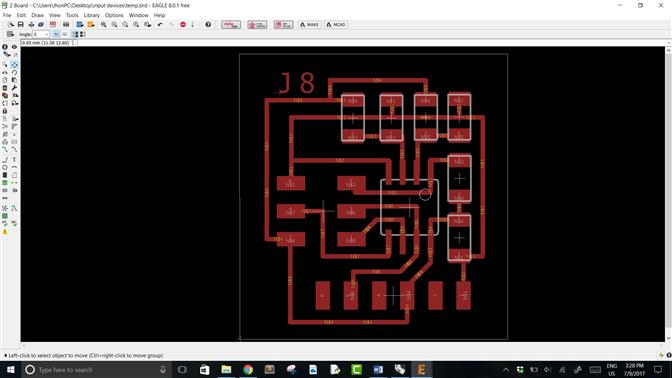
Task: Click the MCAD button in toolbar
Action: (x=336, y=24)
